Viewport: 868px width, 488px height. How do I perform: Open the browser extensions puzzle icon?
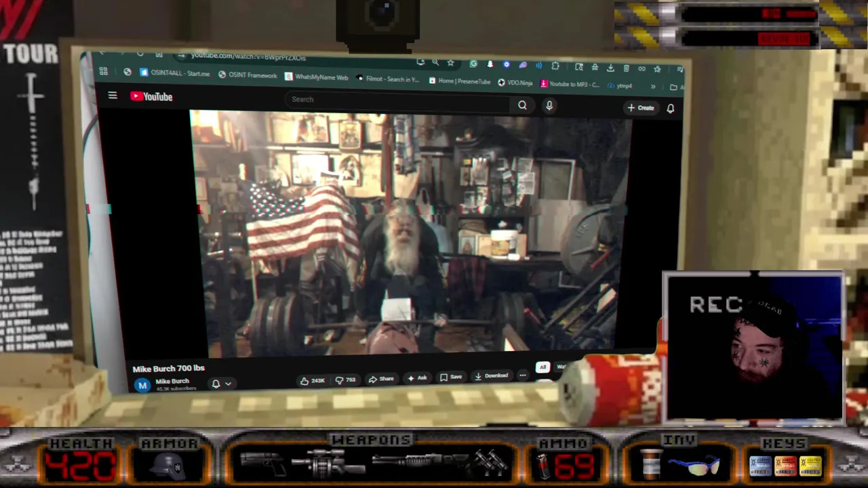(555, 66)
